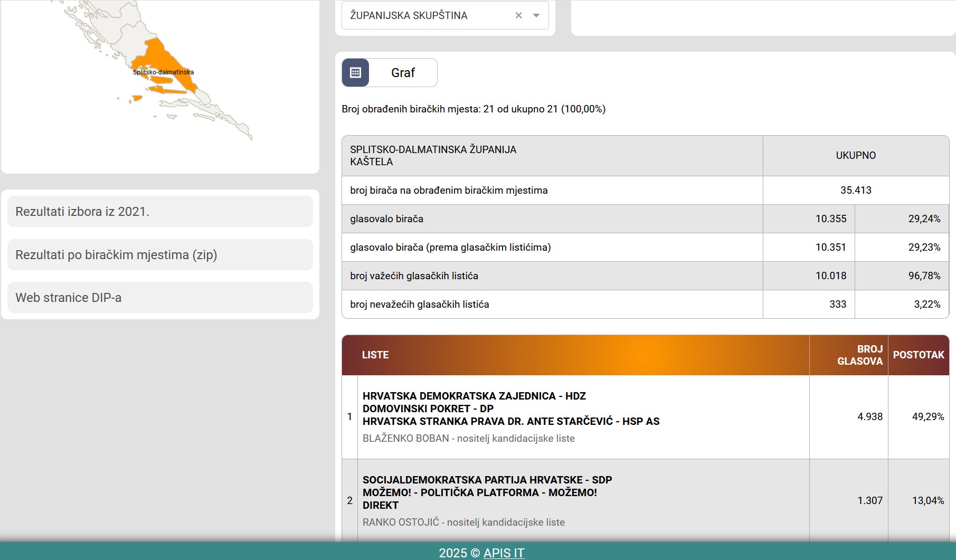Image resolution: width=956 pixels, height=560 pixels.
Task: Open Web stranice DIP-a link
Action: (160, 298)
